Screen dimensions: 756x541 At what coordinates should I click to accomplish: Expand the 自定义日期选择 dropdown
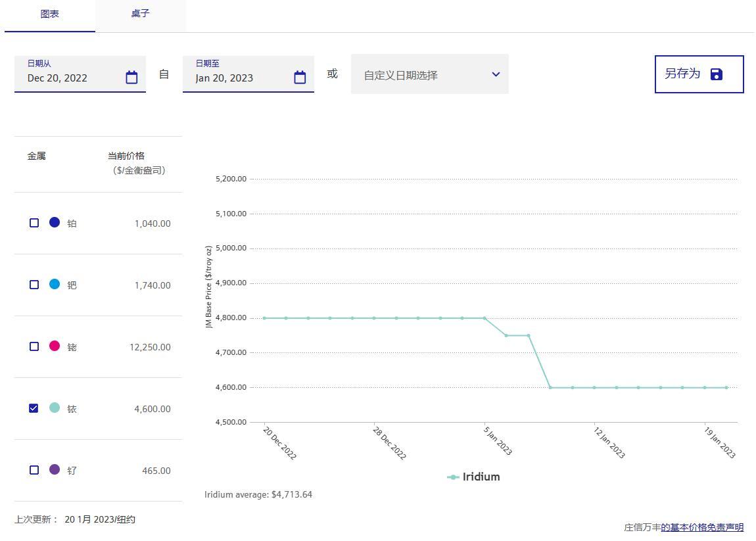click(421, 75)
